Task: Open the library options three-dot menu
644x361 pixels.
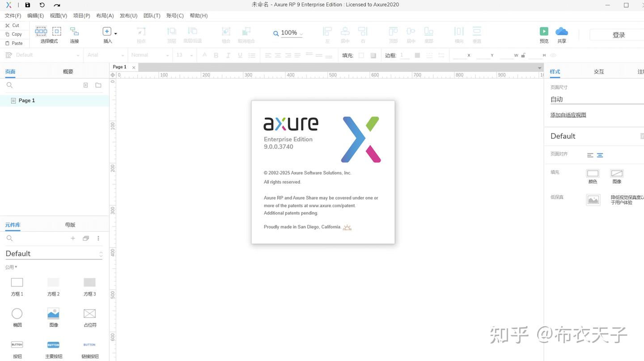Action: (x=98, y=238)
